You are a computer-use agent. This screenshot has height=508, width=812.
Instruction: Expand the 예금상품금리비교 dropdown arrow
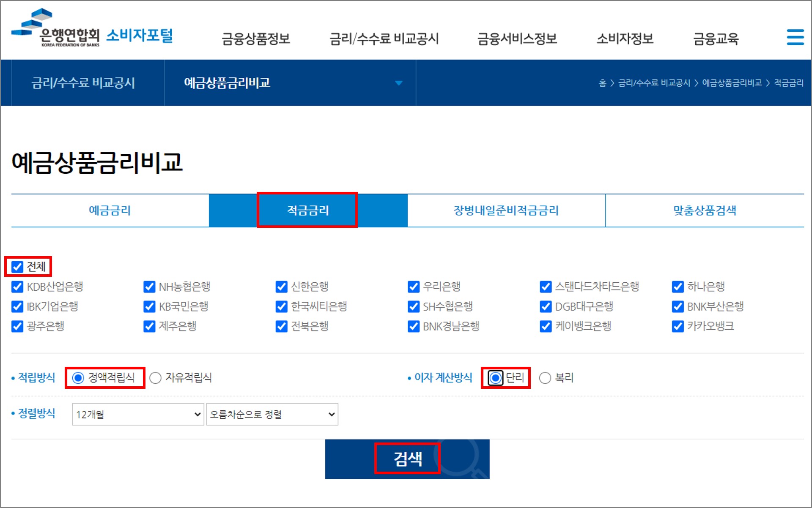(398, 83)
